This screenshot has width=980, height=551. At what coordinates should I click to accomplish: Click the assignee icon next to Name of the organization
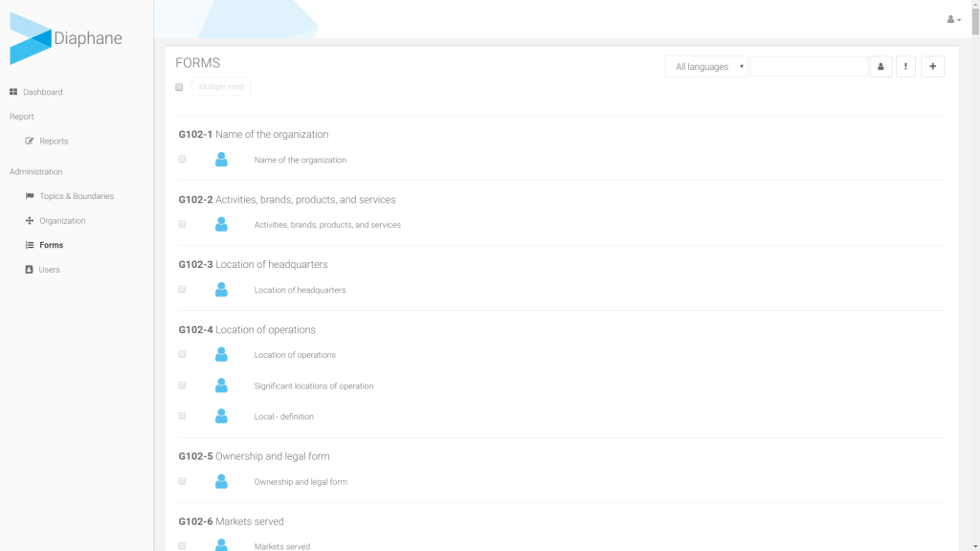click(x=221, y=159)
